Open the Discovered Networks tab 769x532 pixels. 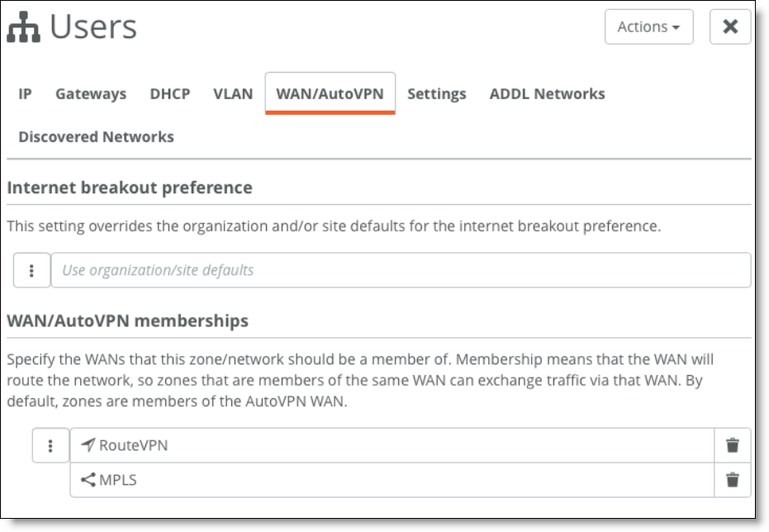[x=96, y=137]
